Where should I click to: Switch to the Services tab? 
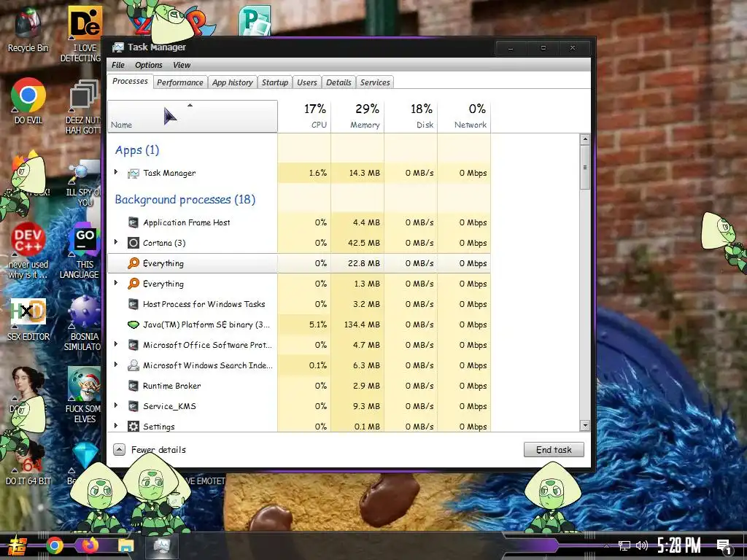point(375,82)
